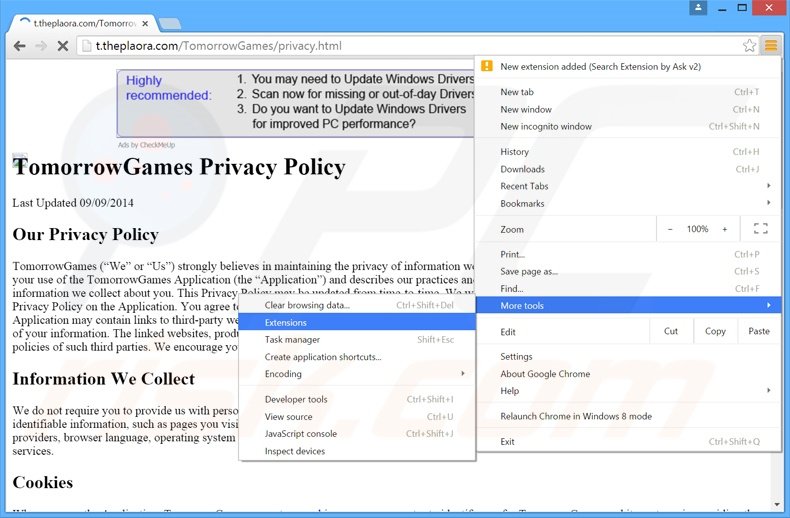
Task: Expand the Recent Tabs submenu
Action: tap(629, 186)
